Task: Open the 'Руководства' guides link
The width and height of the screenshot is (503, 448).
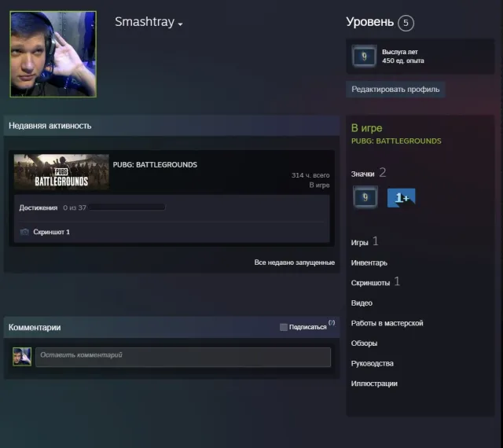Action: [x=372, y=364]
